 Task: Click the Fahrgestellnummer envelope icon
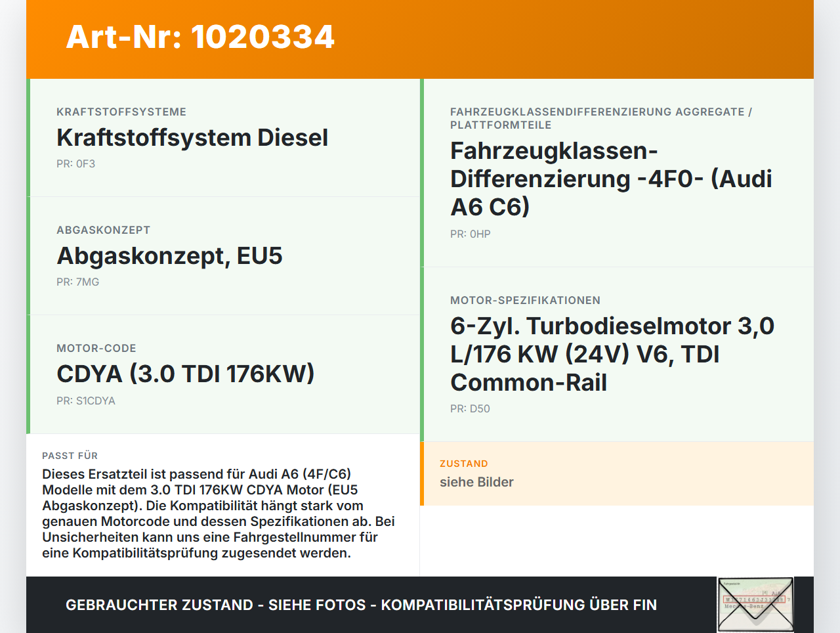click(755, 603)
